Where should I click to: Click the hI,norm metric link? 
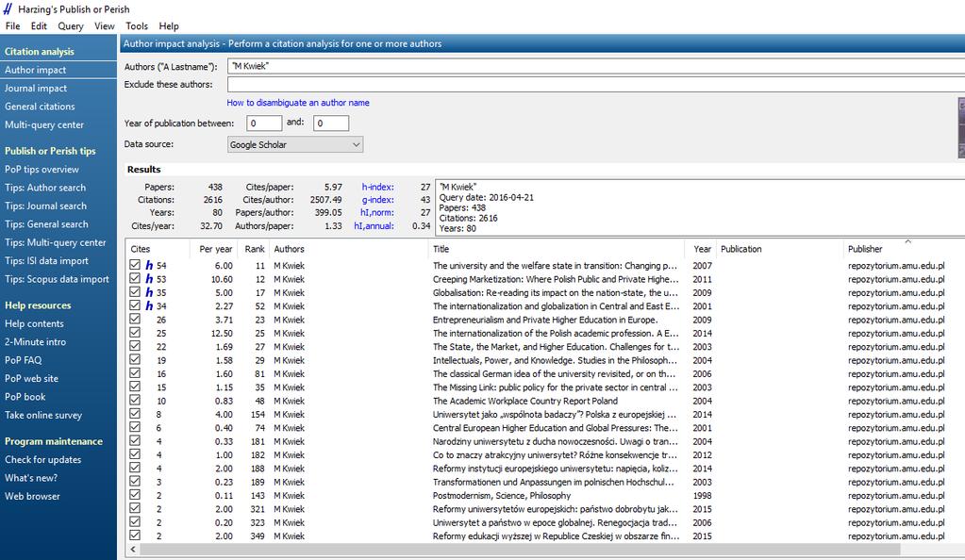point(377,213)
